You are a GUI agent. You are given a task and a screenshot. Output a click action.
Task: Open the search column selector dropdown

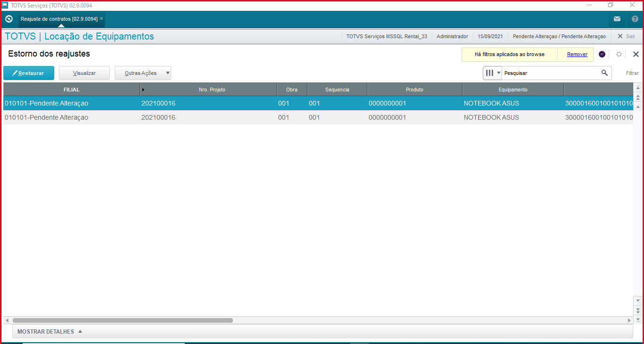click(x=493, y=73)
